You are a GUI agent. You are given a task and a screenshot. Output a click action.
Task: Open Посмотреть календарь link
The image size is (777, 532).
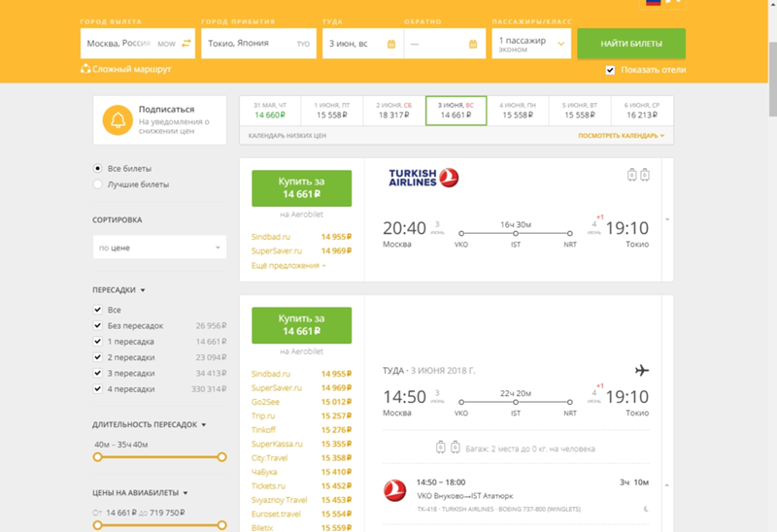(622, 136)
